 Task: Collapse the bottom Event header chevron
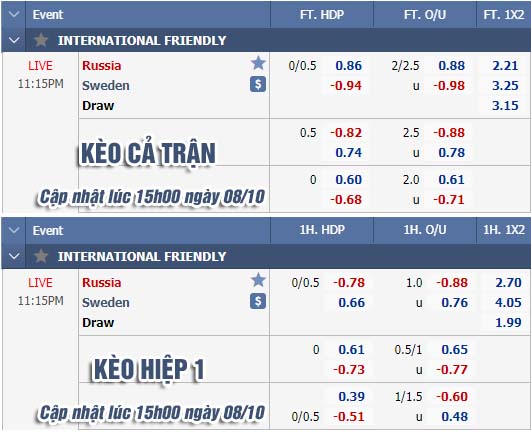click(14, 231)
